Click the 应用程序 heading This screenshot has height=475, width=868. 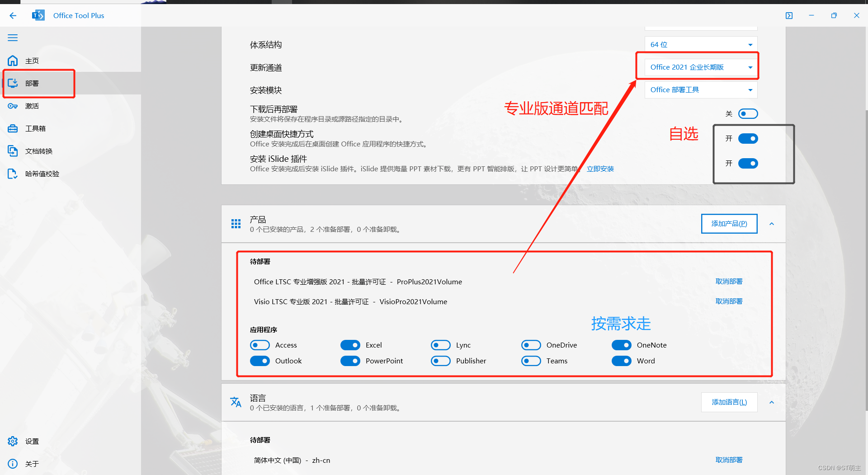(264, 330)
